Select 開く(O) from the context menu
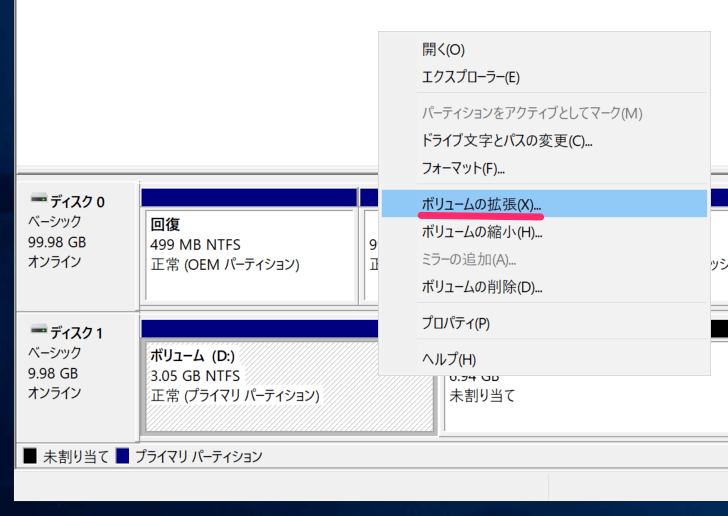728x516 pixels. tap(443, 49)
